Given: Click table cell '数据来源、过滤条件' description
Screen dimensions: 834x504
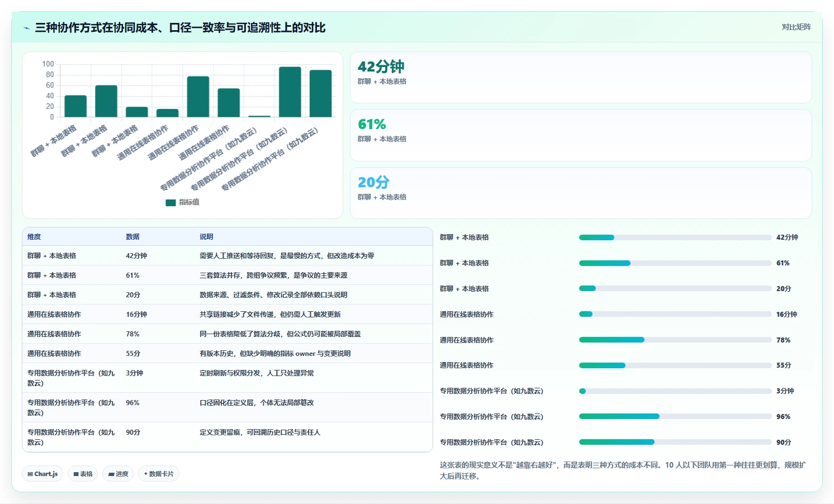Looking at the screenshot, I should pyautogui.click(x=273, y=295).
